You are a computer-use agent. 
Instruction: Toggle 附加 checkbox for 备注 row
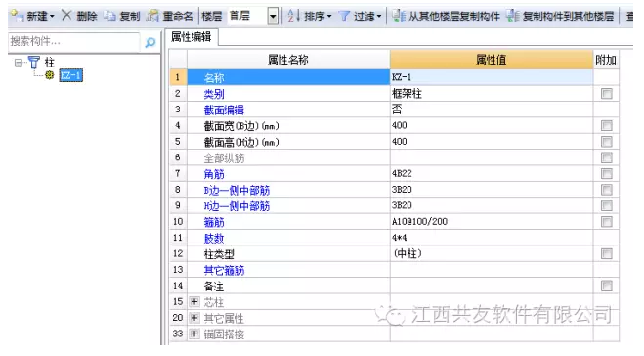(606, 287)
